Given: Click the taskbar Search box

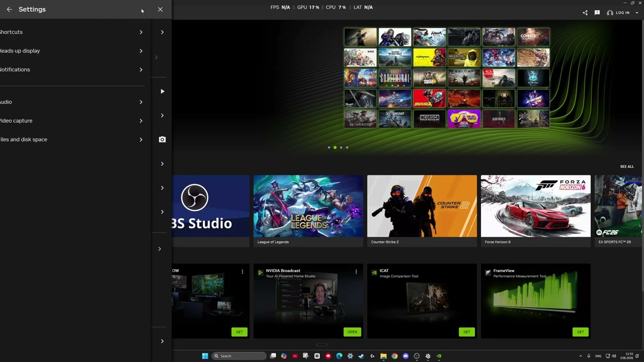Looking at the screenshot, I should click(239, 356).
